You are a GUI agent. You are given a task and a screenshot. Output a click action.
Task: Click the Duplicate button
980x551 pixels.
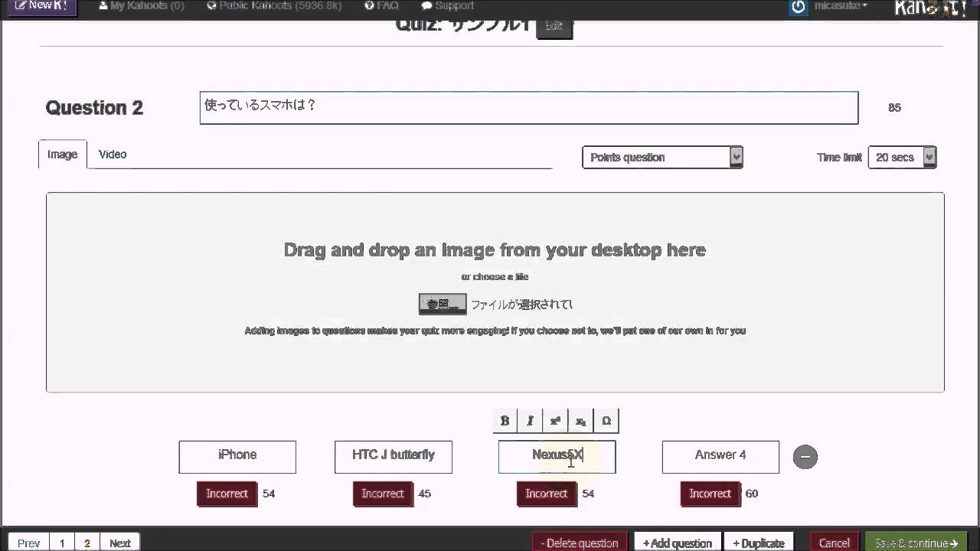tap(759, 543)
